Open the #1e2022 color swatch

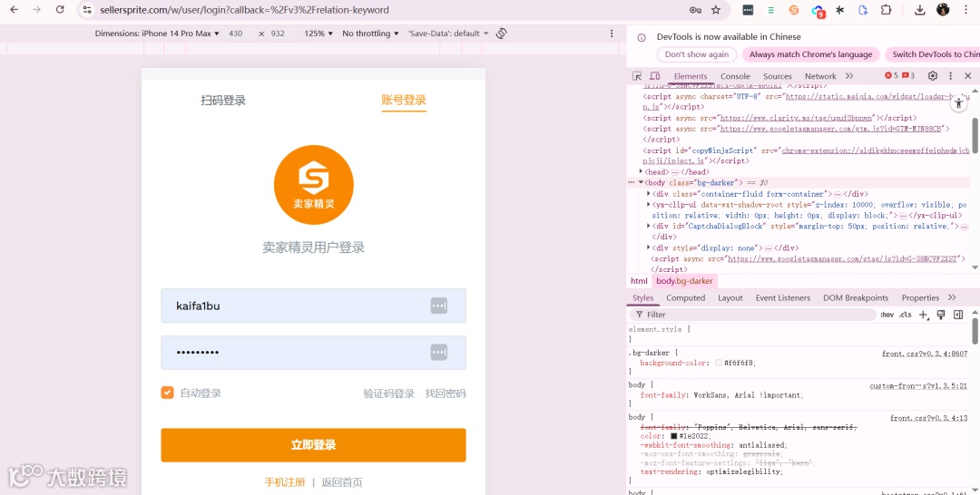(674, 436)
